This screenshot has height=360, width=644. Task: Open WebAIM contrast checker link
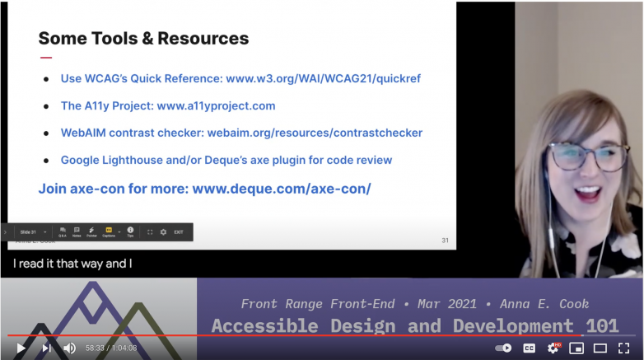(x=241, y=133)
